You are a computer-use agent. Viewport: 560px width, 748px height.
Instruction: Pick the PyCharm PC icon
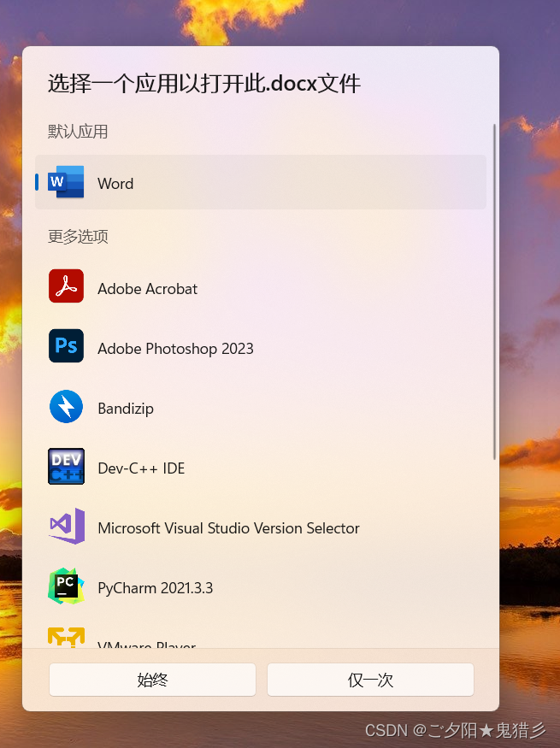66,586
